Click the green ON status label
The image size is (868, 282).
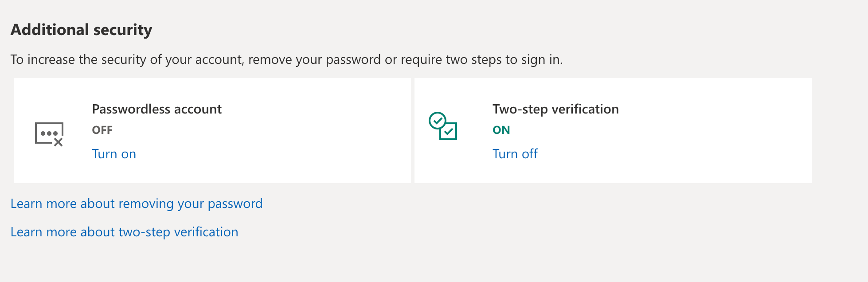pyautogui.click(x=501, y=130)
